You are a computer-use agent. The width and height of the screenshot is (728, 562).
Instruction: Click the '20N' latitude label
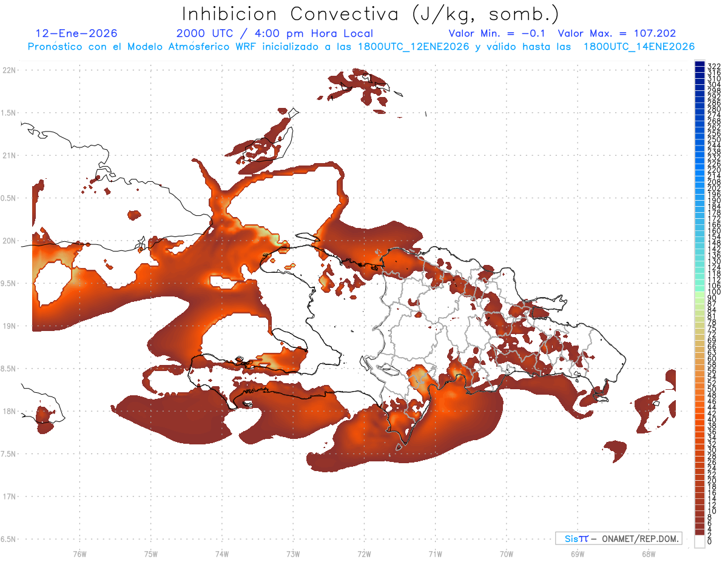[9, 241]
